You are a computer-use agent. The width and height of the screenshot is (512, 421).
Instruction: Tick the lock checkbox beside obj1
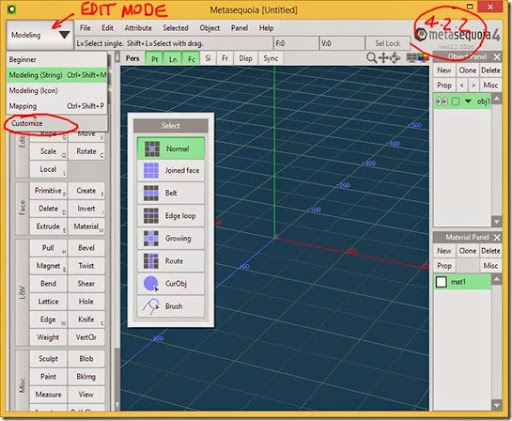point(456,101)
